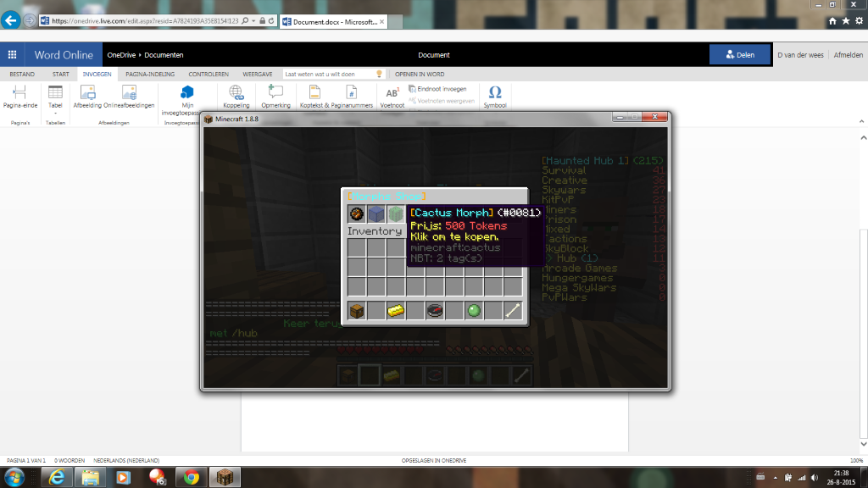Click the 100% zoom indicator

coord(856,460)
